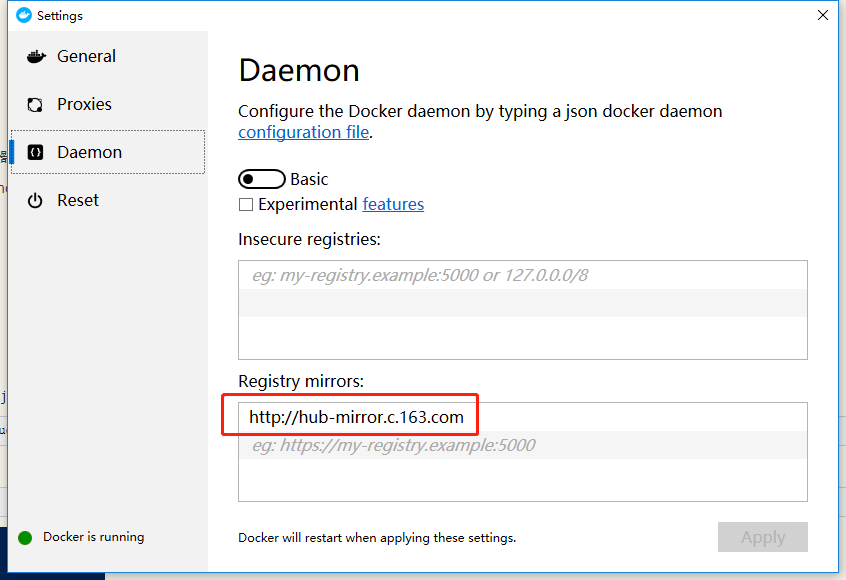Open the Experimental features link

(393, 204)
